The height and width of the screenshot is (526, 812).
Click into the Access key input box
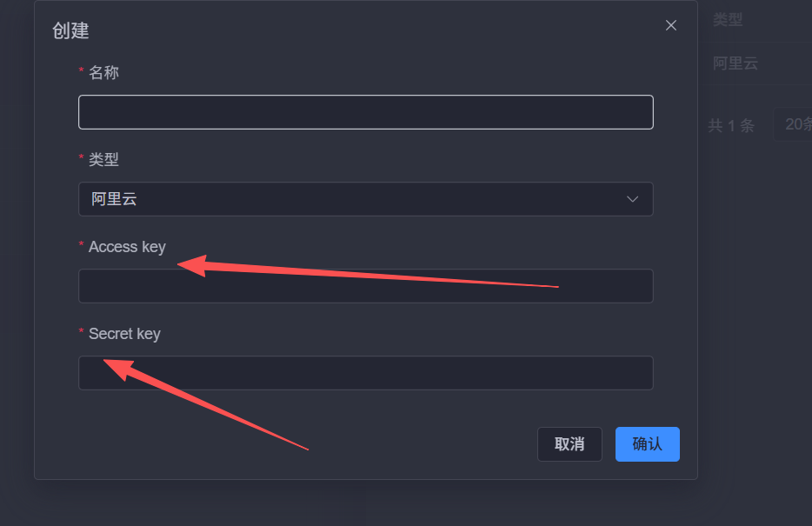(365, 286)
